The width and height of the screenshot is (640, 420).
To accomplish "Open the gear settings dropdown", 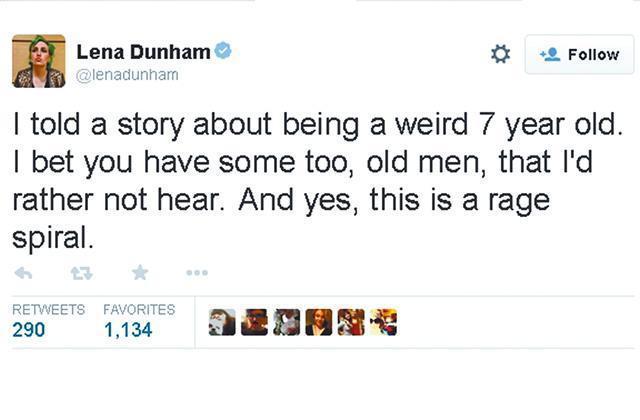I will pos(500,54).
